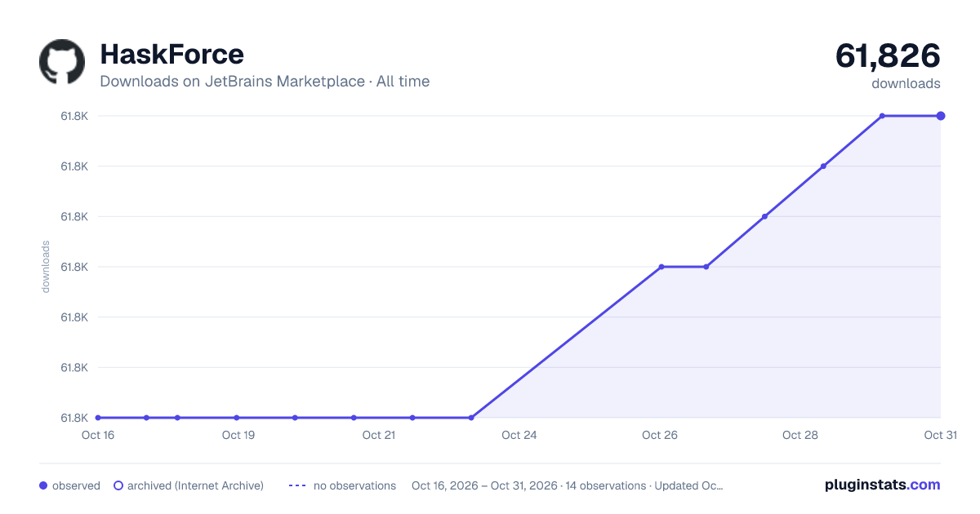Click the Oct 19 x-axis label
Screen dimensions: 980x514
click(x=238, y=435)
